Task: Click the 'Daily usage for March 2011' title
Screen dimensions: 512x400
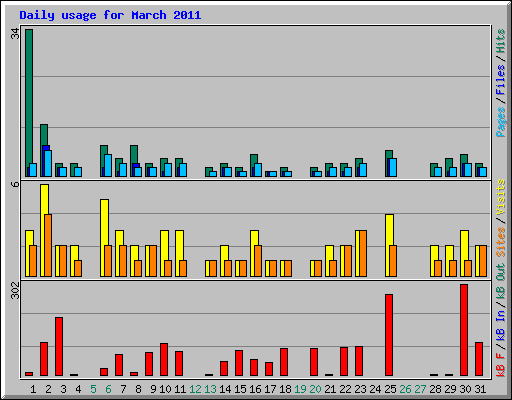Action: click(110, 15)
